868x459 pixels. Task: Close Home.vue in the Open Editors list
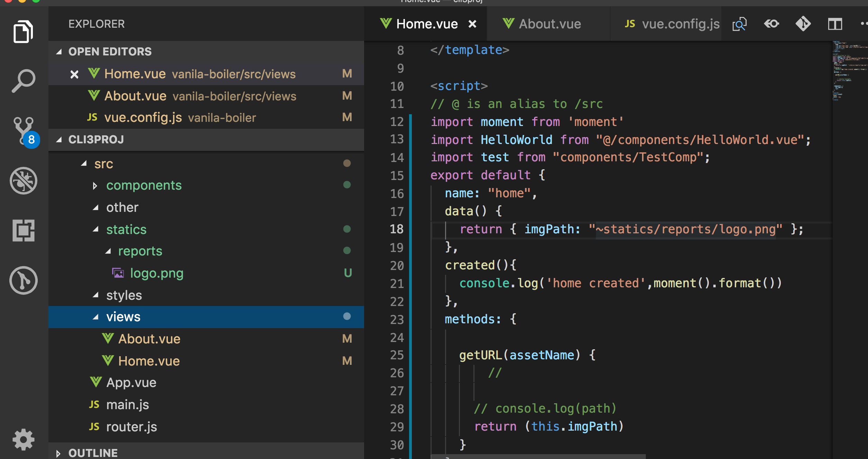(x=74, y=74)
